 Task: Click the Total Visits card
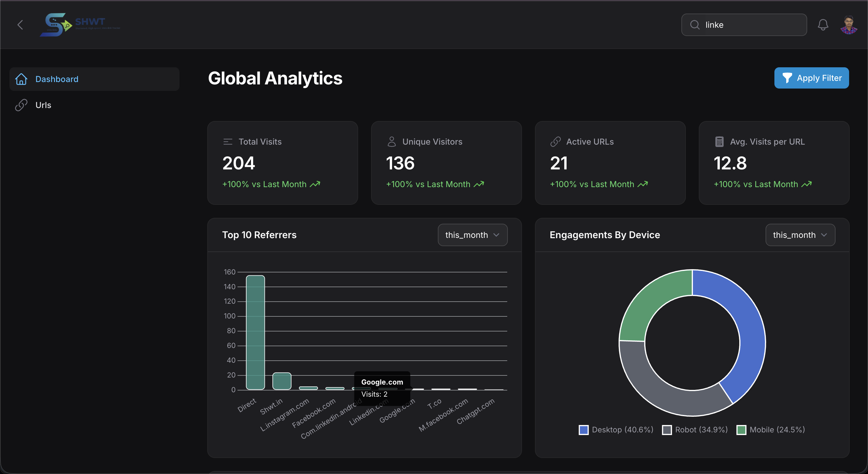282,163
